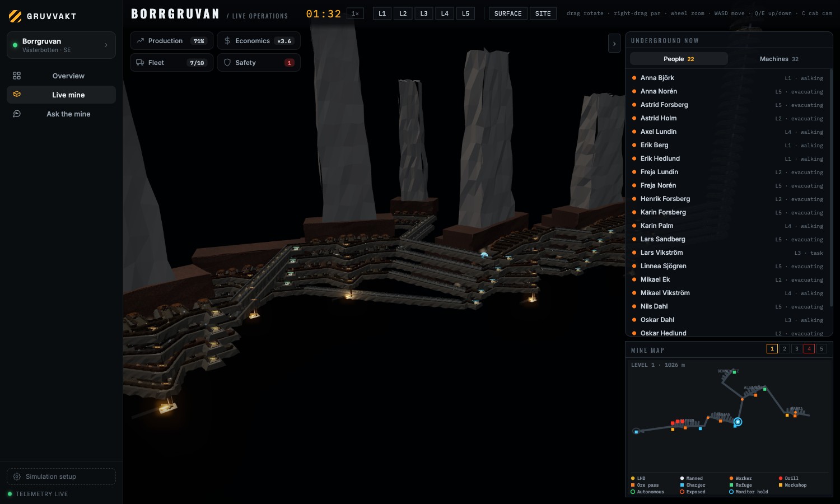The width and height of the screenshot is (840, 504).
Task: Click the Telemetry Live green indicator
Action: coord(10,494)
